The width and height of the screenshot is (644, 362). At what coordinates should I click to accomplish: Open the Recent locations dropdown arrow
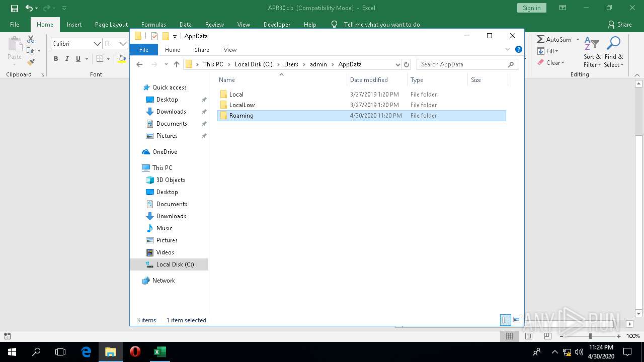pyautogui.click(x=166, y=64)
